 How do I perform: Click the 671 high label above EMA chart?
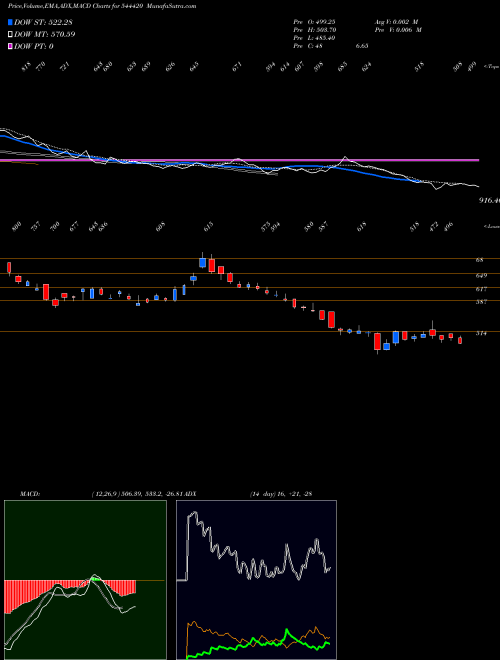click(238, 67)
